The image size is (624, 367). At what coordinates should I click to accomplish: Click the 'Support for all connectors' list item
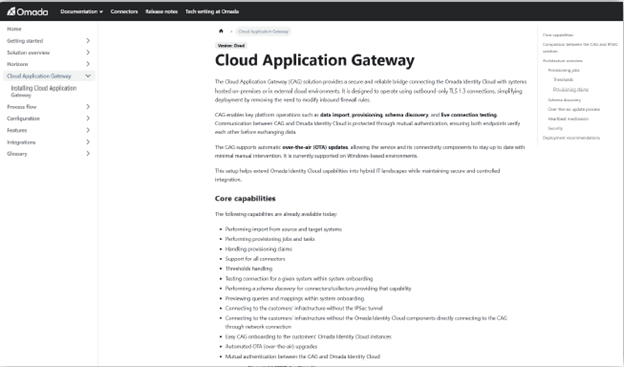pyautogui.click(x=255, y=259)
